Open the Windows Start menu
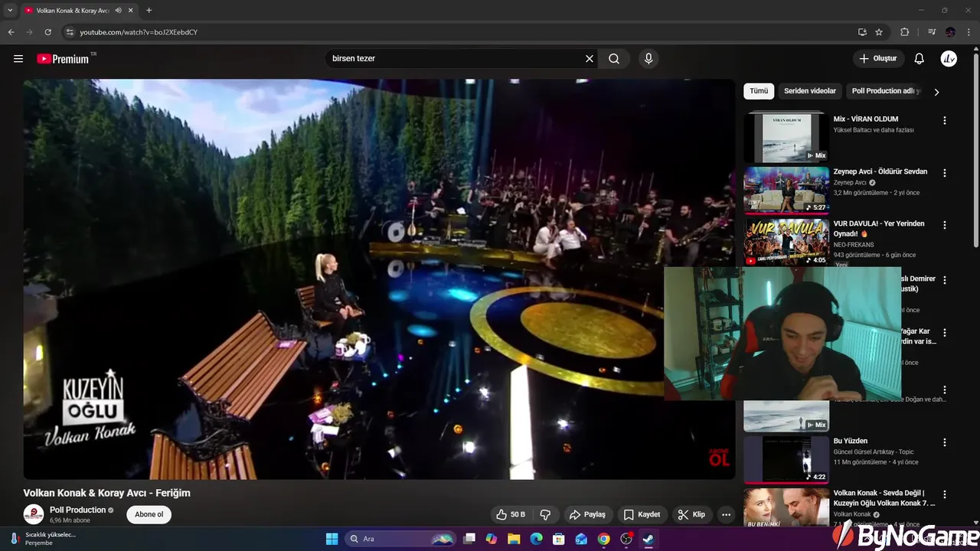This screenshot has height=551, width=980. 332,539
